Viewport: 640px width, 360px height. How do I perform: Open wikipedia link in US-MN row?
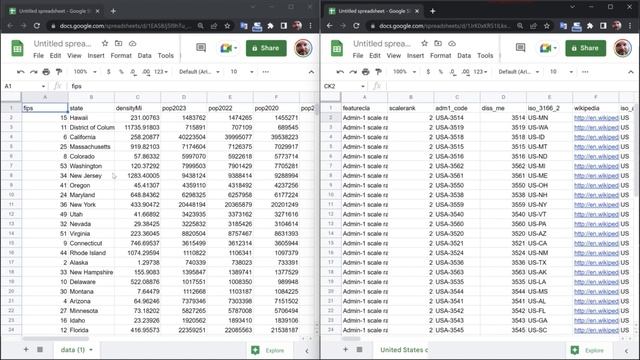point(596,118)
